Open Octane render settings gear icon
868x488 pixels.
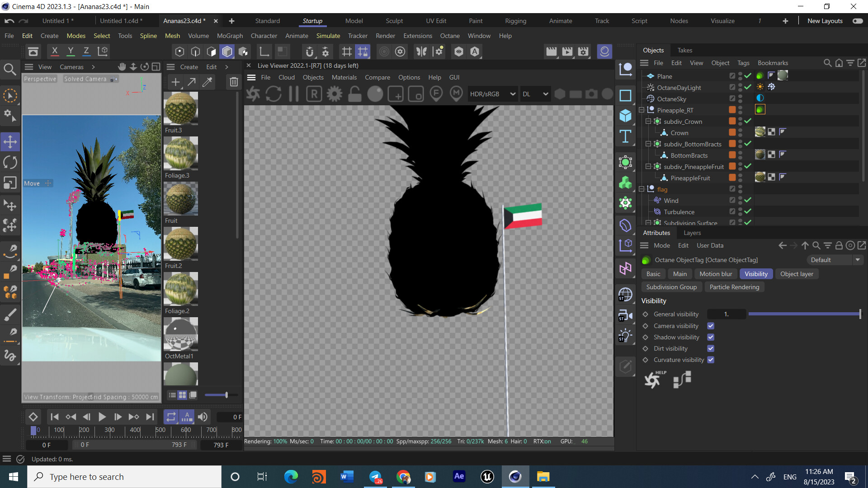(x=335, y=94)
